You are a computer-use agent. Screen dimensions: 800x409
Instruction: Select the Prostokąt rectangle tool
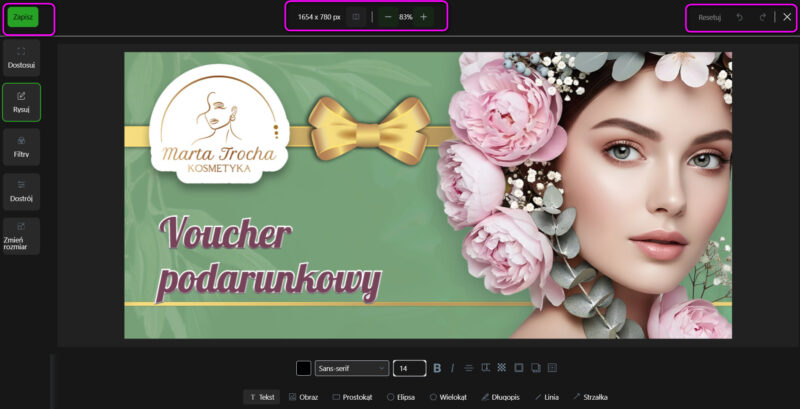(x=352, y=397)
